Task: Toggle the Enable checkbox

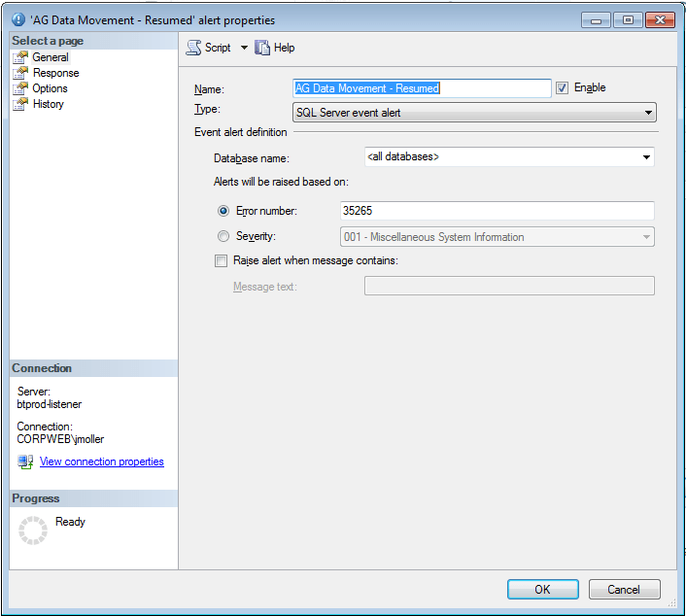Action: coord(562,88)
